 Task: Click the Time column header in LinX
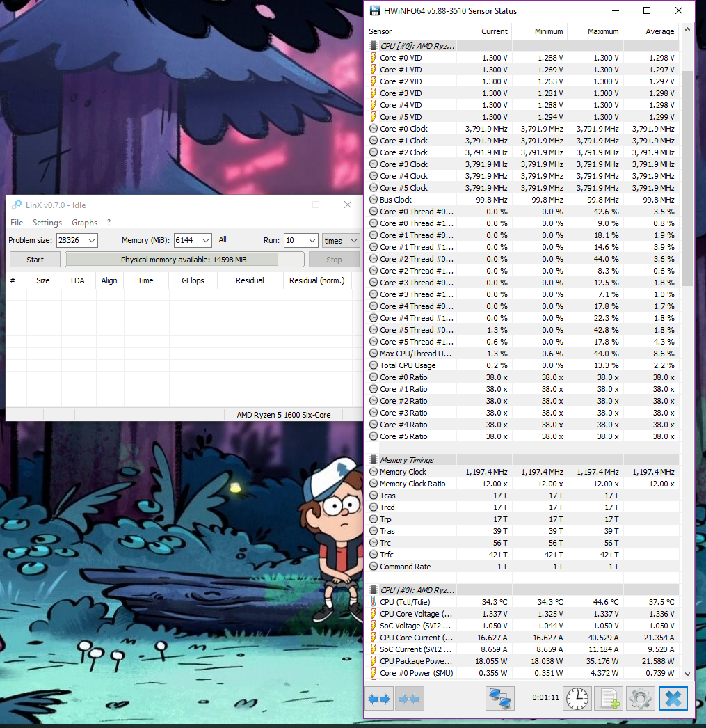coord(145,280)
